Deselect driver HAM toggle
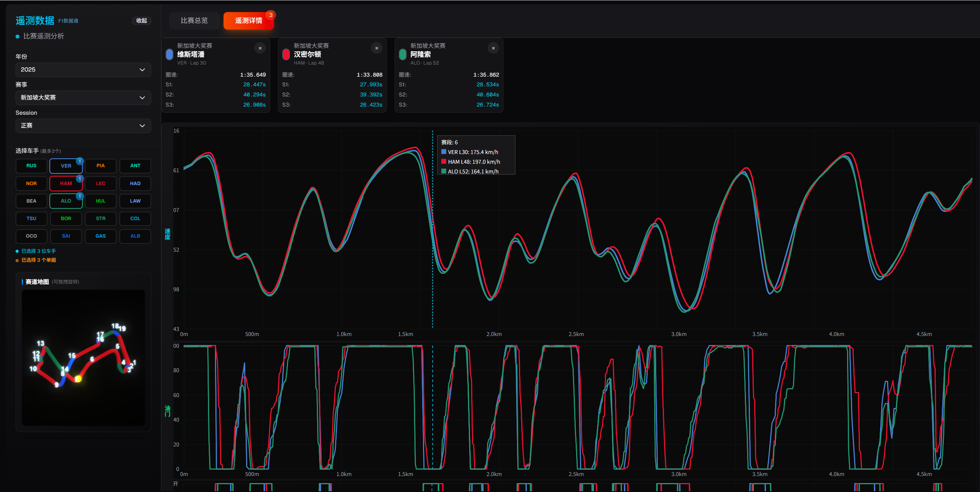The width and height of the screenshot is (980, 492). click(x=66, y=183)
